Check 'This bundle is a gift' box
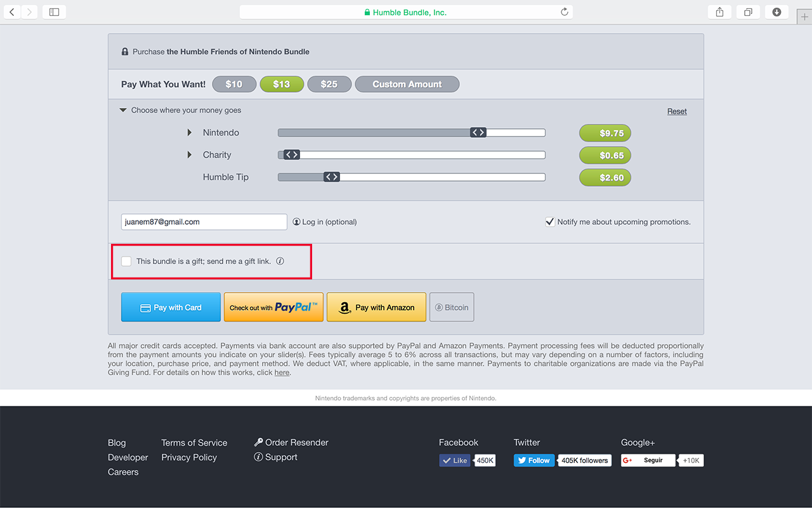Viewport: 812px width, 508px height. (x=126, y=261)
